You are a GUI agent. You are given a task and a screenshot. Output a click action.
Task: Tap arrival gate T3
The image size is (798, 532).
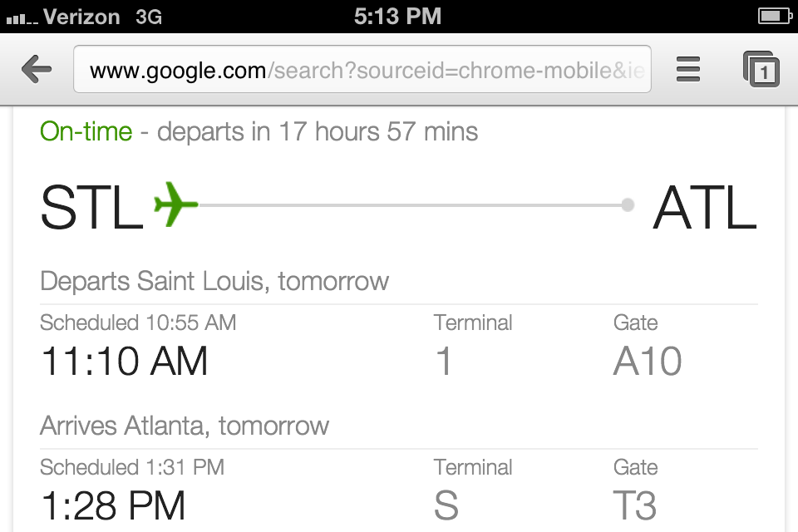point(635,506)
